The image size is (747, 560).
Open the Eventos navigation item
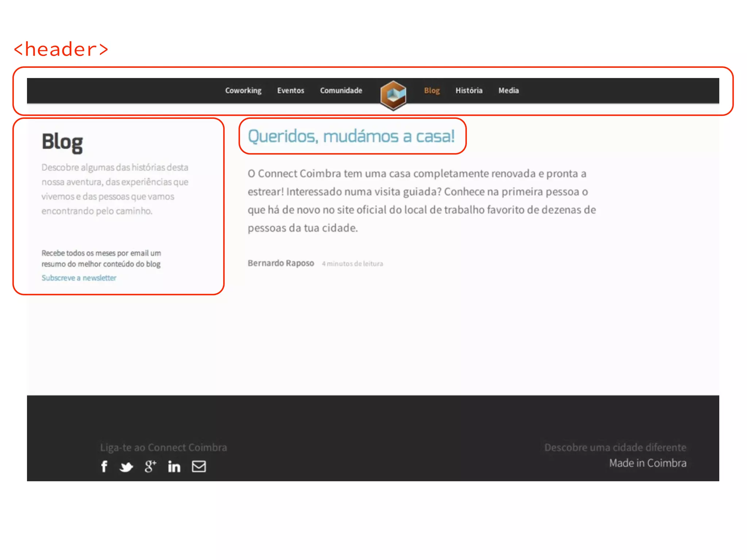[x=290, y=90]
